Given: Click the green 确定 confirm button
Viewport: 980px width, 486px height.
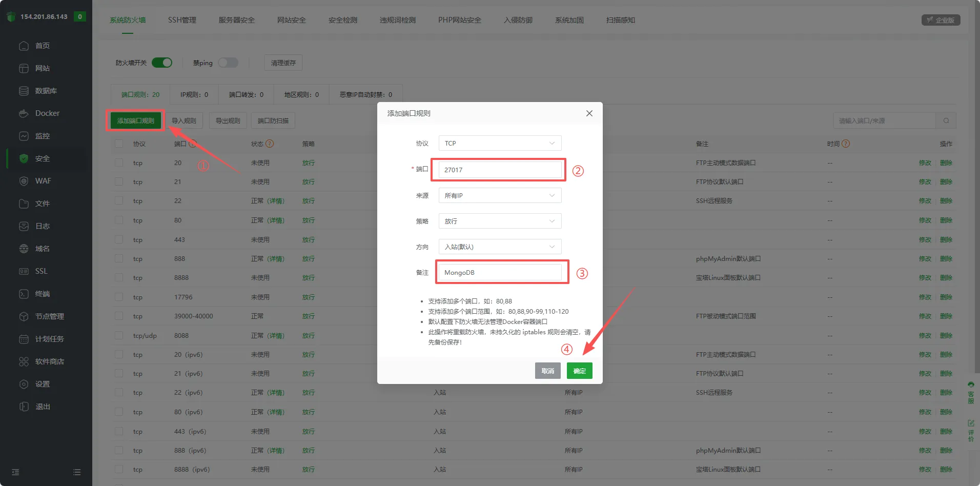Looking at the screenshot, I should [x=579, y=371].
